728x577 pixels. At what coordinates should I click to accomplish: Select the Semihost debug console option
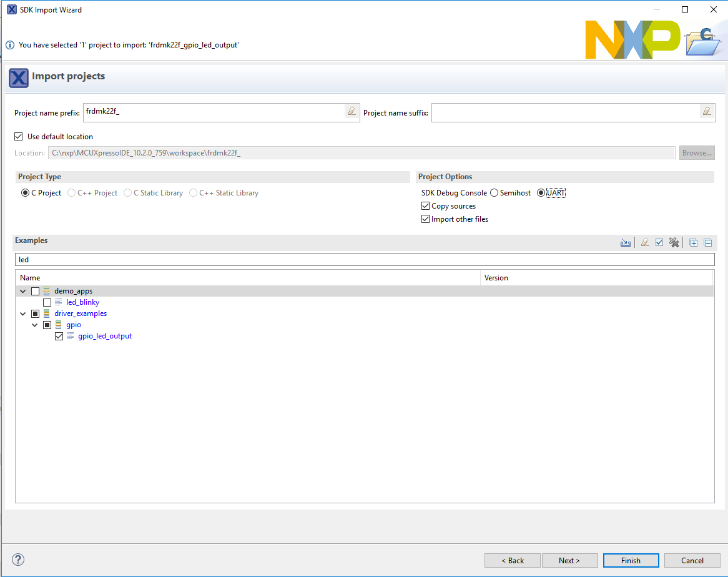click(x=494, y=193)
